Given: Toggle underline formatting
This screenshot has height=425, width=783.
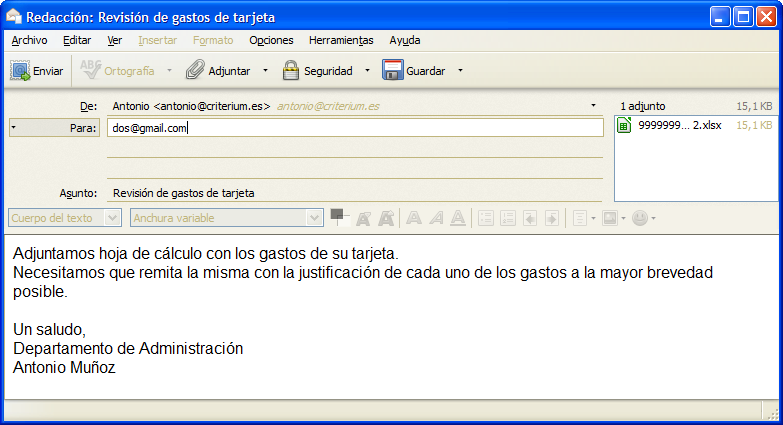Looking at the screenshot, I should pyautogui.click(x=458, y=218).
